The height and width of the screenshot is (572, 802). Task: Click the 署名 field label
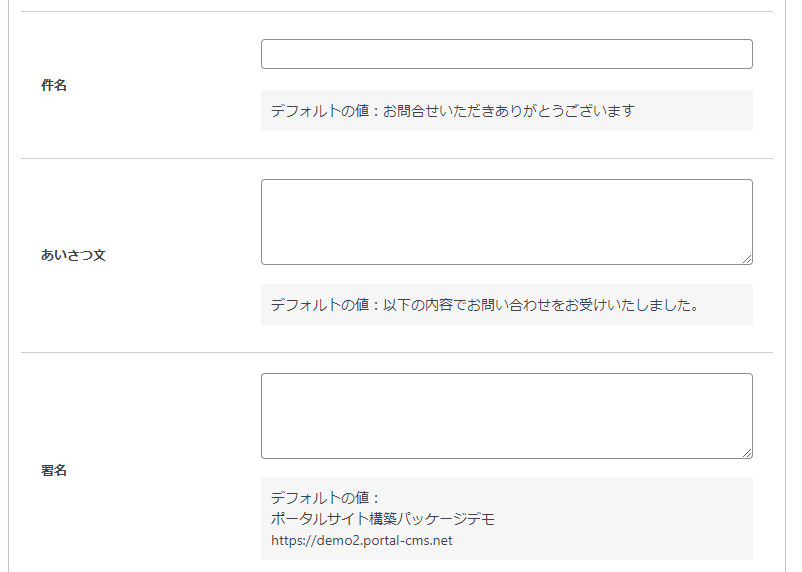pos(54,470)
